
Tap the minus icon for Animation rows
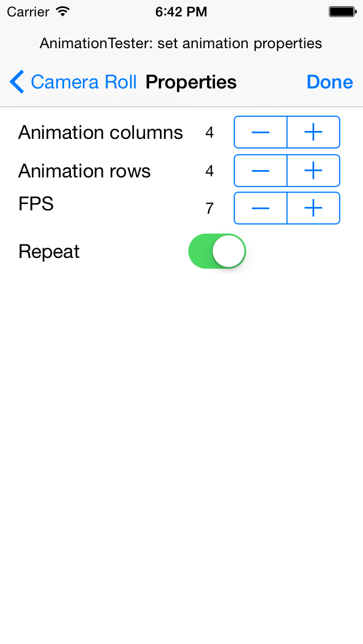[260, 171]
